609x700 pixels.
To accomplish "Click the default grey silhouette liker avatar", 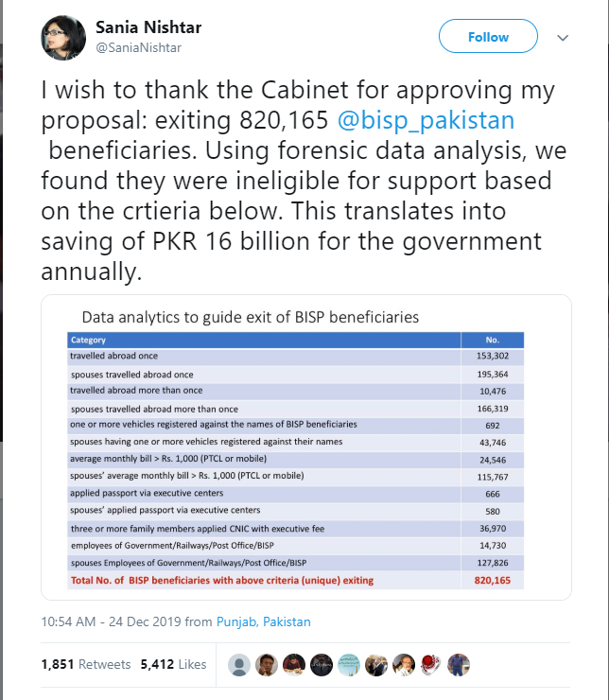I will tap(241, 665).
